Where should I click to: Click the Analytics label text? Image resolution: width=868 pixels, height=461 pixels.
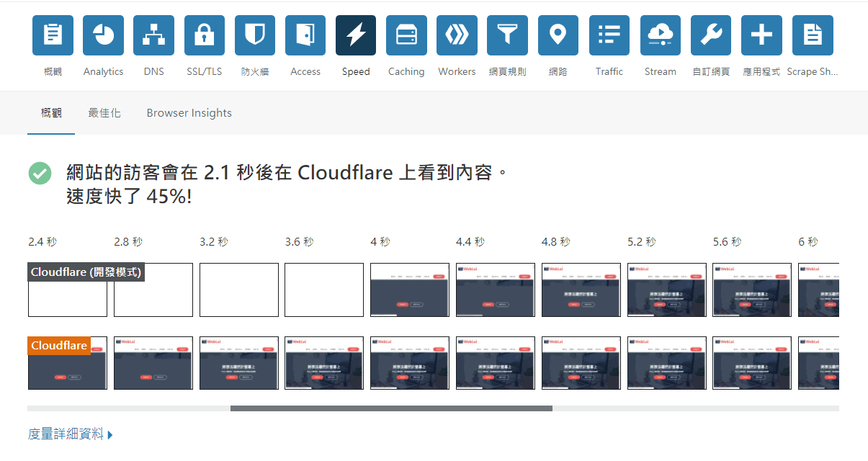tap(103, 71)
